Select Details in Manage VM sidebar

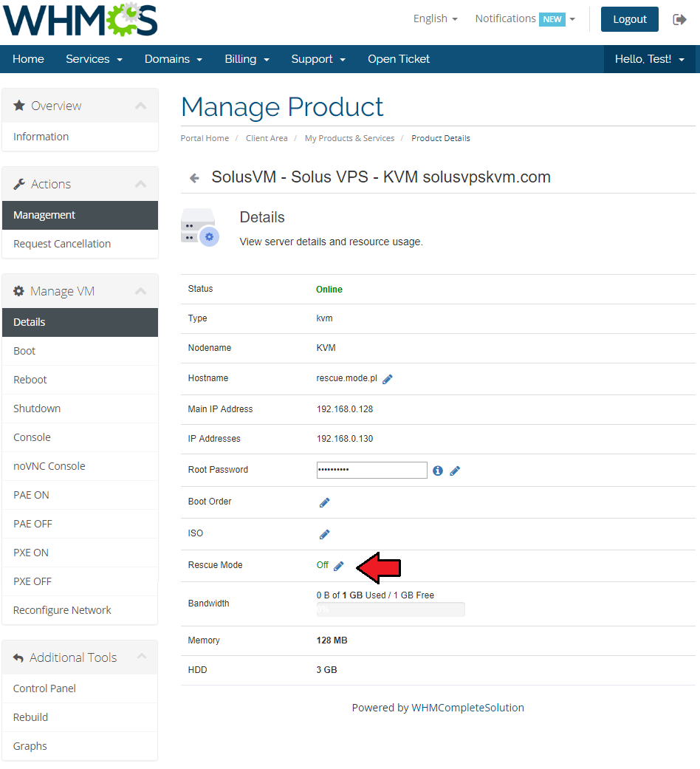[x=80, y=322]
